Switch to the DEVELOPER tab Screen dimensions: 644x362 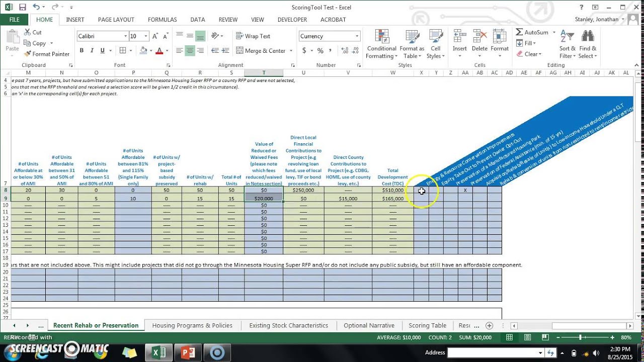[292, 20]
